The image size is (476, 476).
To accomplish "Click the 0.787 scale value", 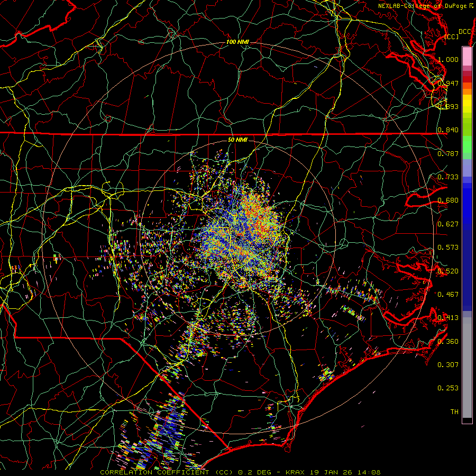I will click(448, 153).
